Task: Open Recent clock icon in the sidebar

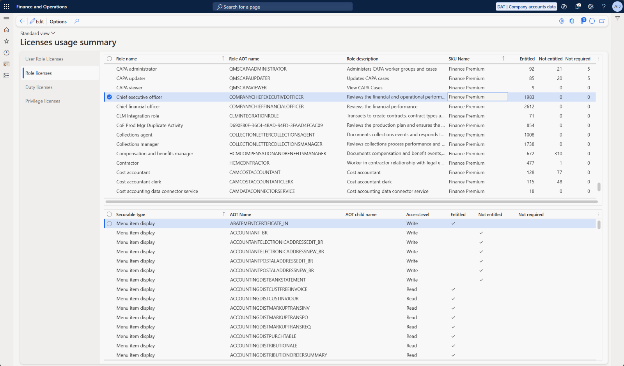Action: click(6, 53)
